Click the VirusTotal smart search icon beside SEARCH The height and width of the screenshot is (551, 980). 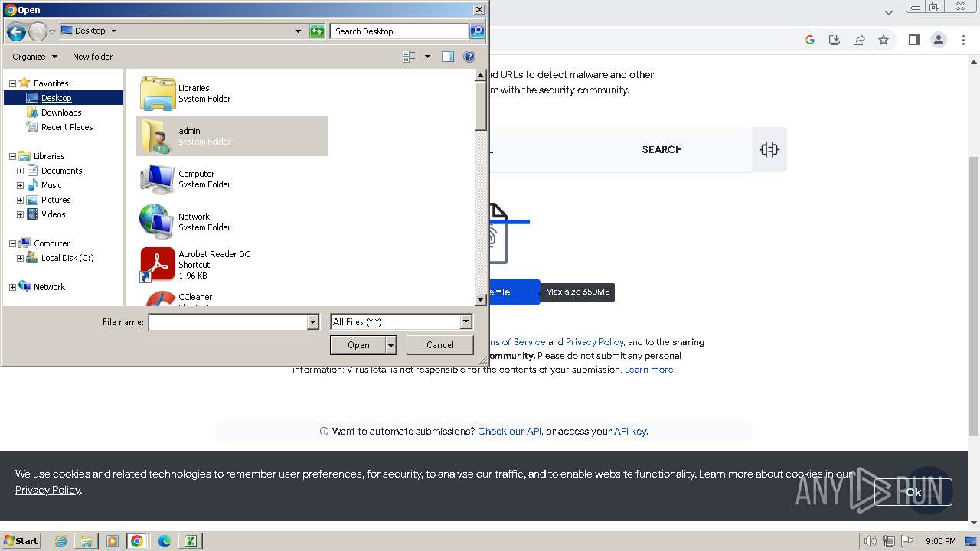(769, 149)
